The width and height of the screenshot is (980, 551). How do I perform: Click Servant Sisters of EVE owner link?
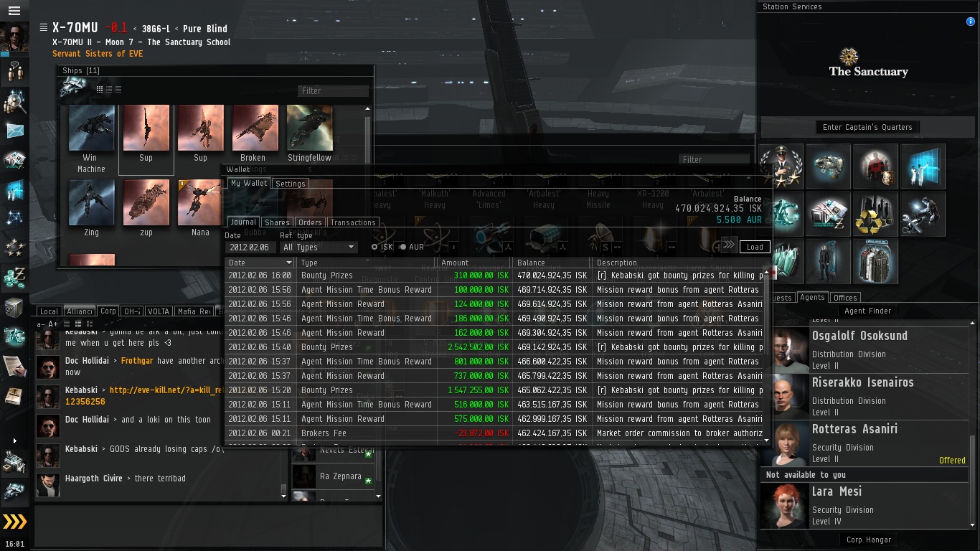[98, 54]
